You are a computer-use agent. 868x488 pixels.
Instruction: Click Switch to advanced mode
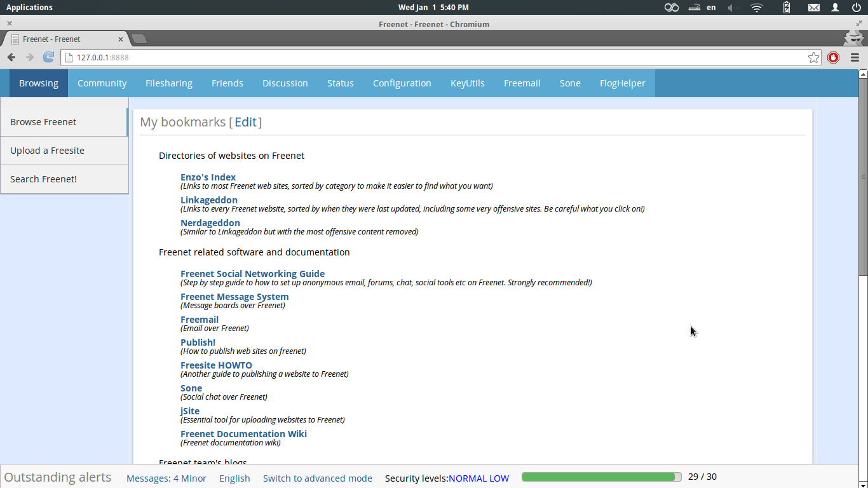(x=318, y=478)
